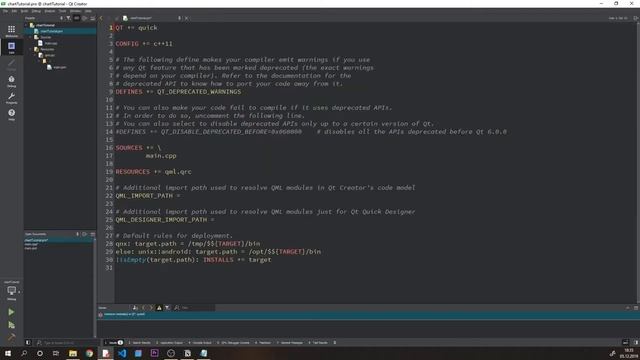Open the Issues category filter
640x360 pixels.
pyautogui.click(x=168, y=308)
